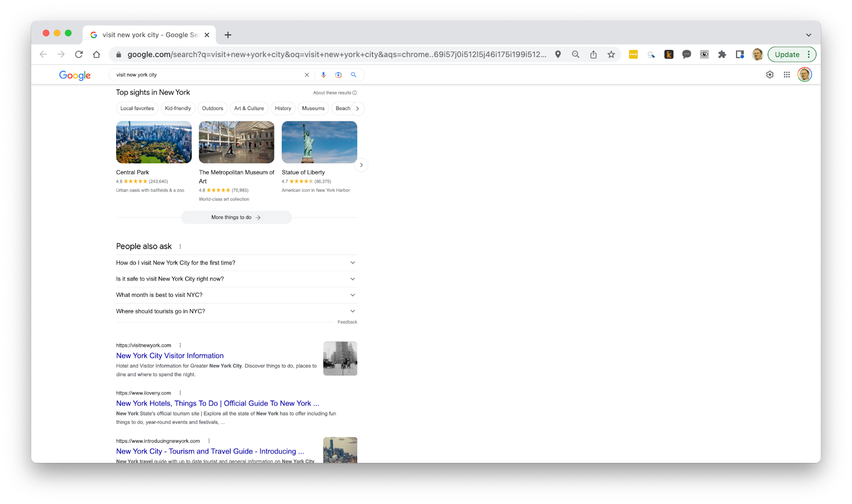
Task: Click the browser address bar URL
Action: (337, 54)
